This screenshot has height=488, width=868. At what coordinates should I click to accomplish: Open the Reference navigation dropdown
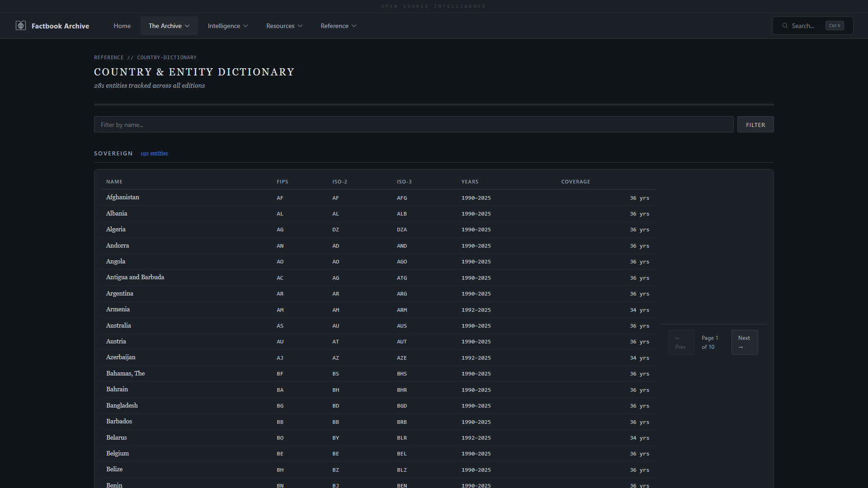pyautogui.click(x=338, y=26)
